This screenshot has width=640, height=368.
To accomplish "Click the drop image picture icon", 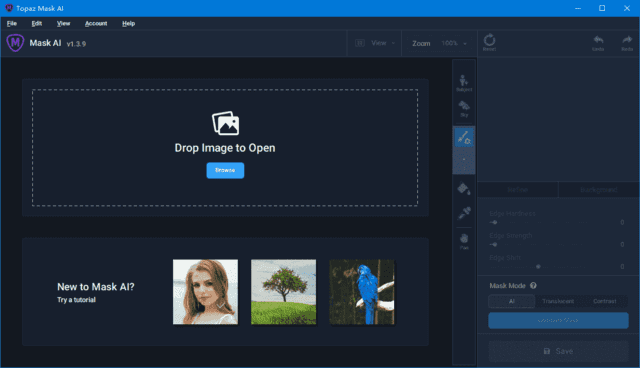I will (x=225, y=123).
